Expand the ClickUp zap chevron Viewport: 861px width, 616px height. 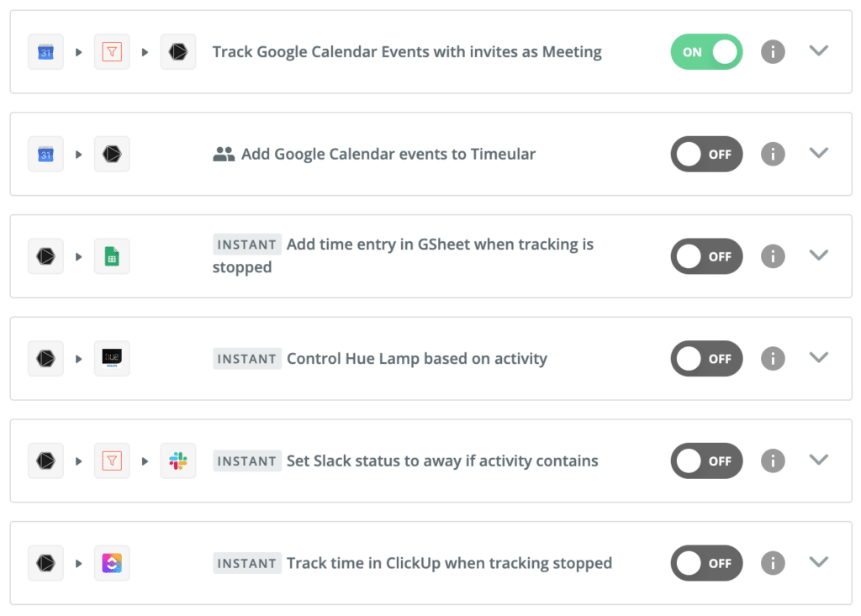click(818, 562)
